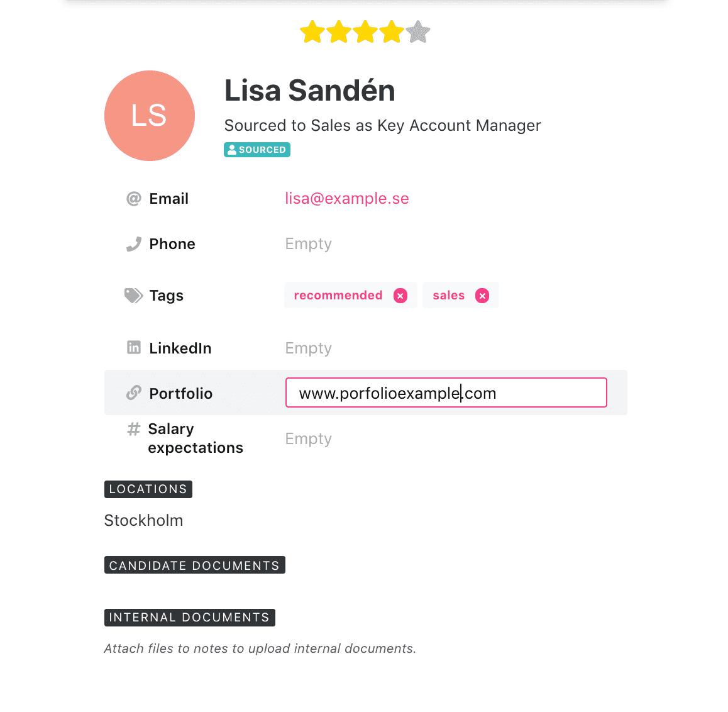The image size is (728, 712).
Task: Click the first rating star
Action: pyautogui.click(x=312, y=32)
